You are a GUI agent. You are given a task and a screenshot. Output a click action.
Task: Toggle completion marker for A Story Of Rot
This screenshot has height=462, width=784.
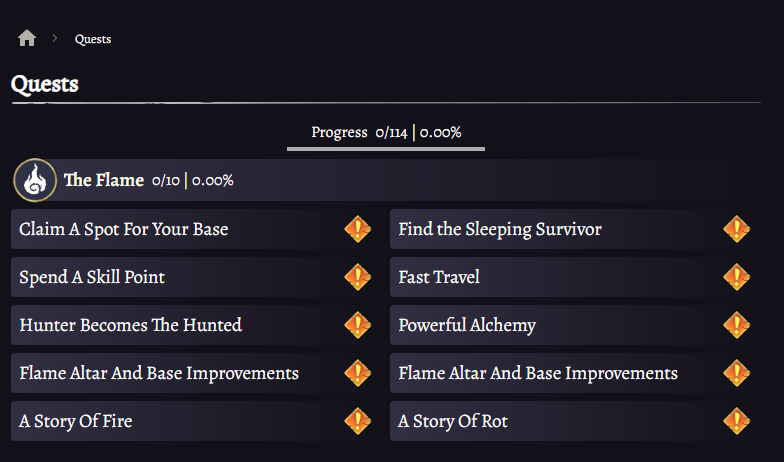[736, 421]
